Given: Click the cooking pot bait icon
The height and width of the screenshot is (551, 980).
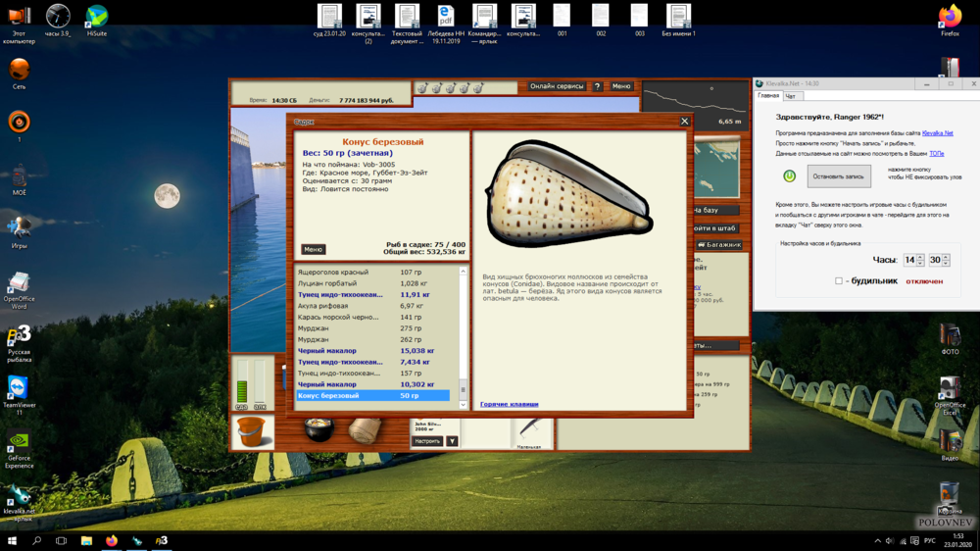Looking at the screenshot, I should [x=318, y=429].
